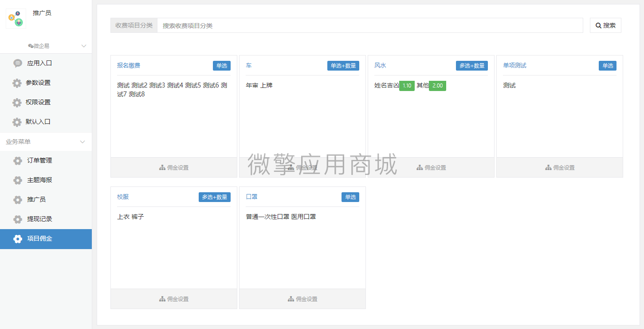The height and width of the screenshot is (329, 644).
Task: Click the 佣金设置 hierarchy icon on the 报名缴费 card
Action: click(x=162, y=167)
